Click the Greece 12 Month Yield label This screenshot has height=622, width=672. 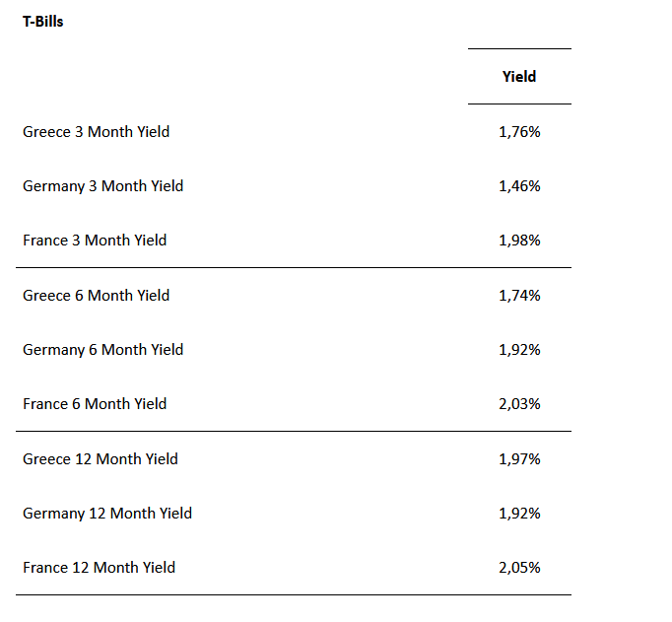pyautogui.click(x=101, y=458)
